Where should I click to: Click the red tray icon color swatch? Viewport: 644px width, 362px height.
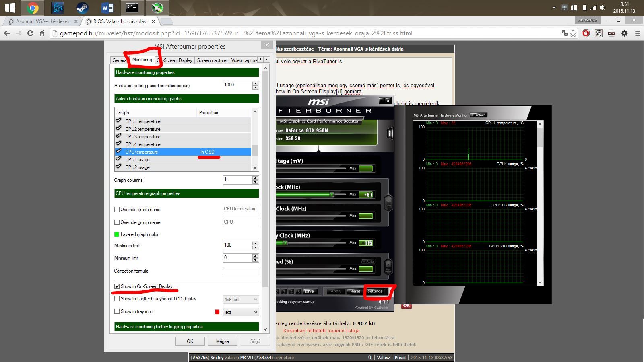(x=217, y=312)
